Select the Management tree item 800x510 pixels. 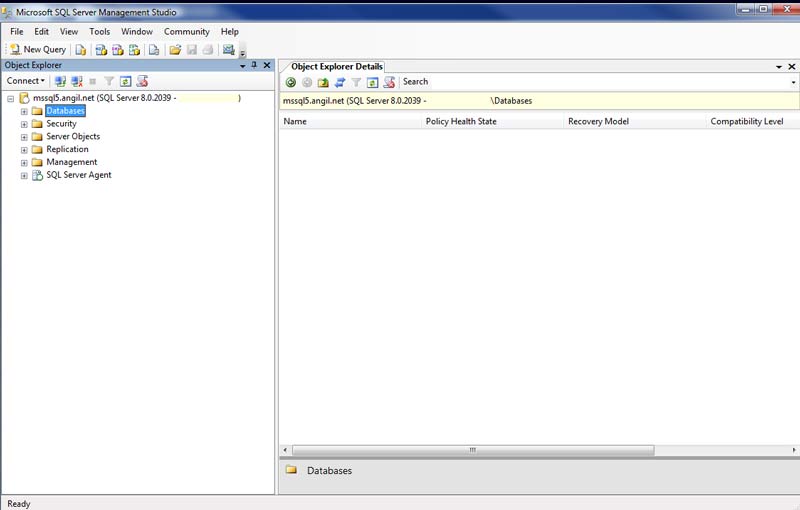click(71, 162)
